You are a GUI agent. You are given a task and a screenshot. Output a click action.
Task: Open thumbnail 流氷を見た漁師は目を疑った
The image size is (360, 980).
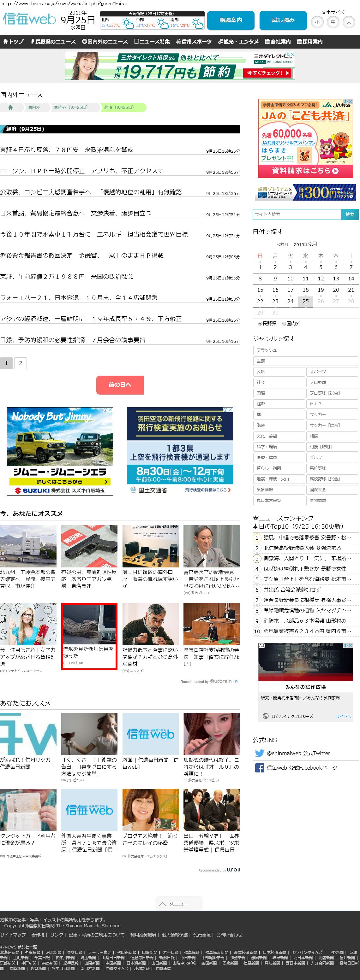click(89, 624)
